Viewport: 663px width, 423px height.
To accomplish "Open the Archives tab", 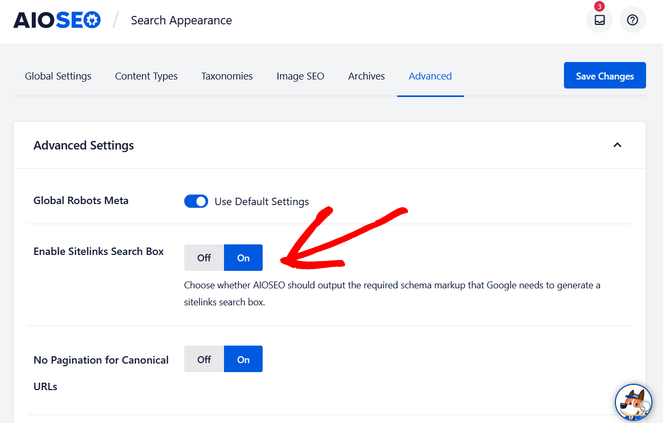I will [366, 76].
